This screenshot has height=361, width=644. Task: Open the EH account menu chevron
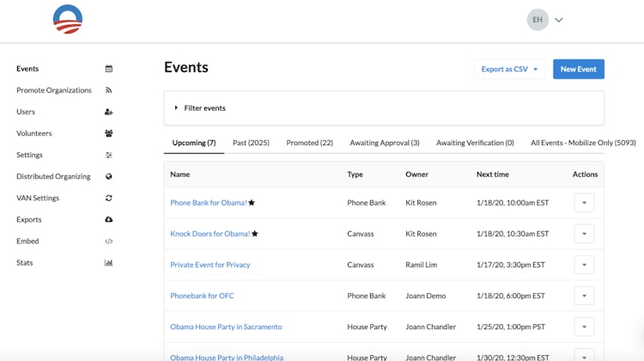(x=559, y=20)
